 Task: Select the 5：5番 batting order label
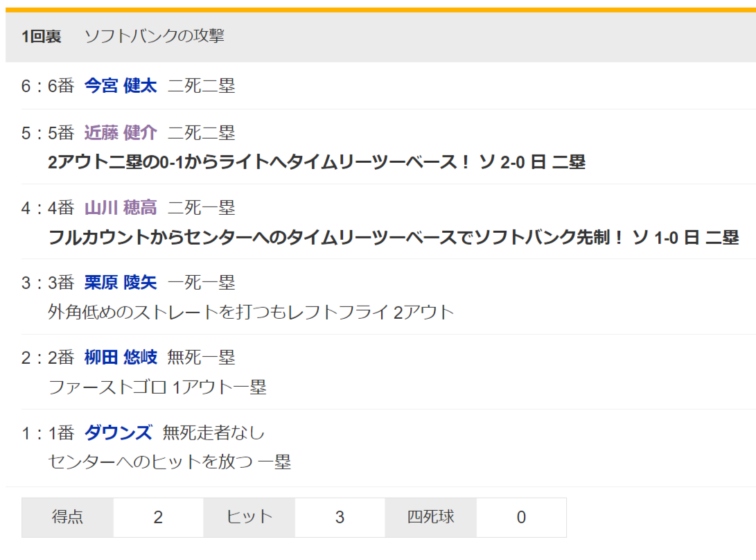tap(47, 132)
